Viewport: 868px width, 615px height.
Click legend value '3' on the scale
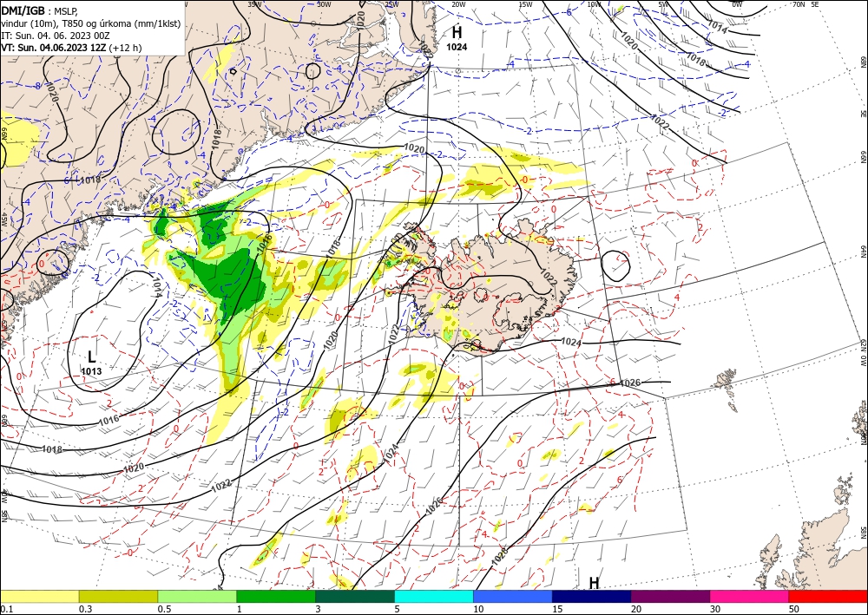[319, 609]
